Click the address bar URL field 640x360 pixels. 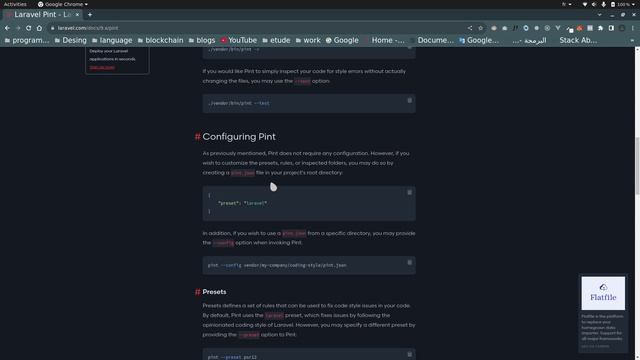pos(261,28)
